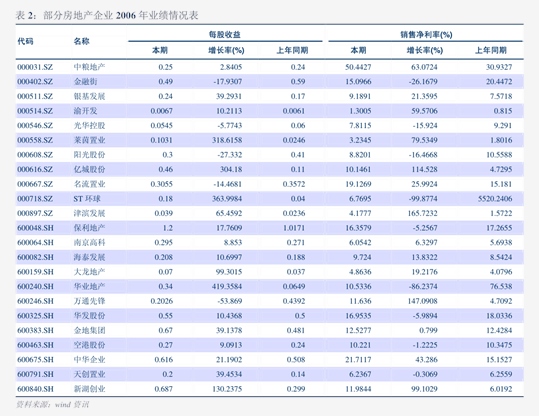The width and height of the screenshot is (539, 416).
Task: Click company name 银基发展
Action: pos(89,96)
